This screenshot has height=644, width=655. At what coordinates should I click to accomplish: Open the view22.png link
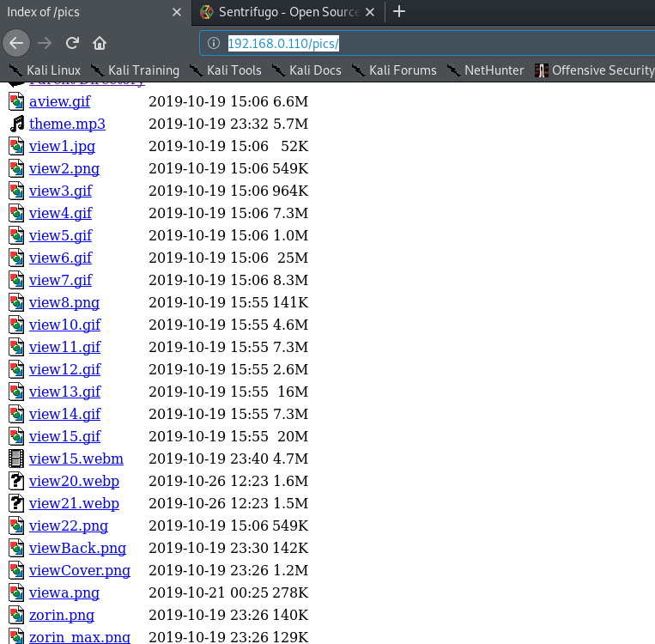[69, 526]
